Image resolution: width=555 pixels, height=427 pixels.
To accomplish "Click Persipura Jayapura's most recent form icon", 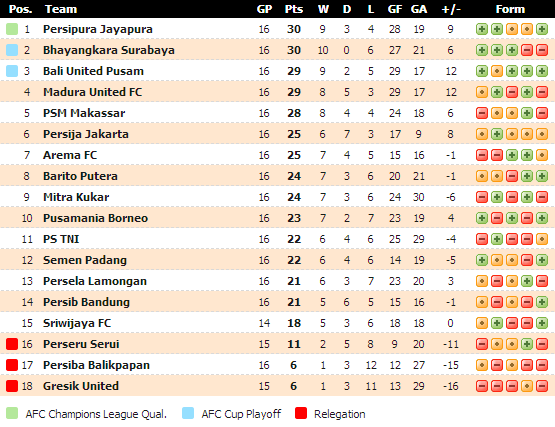I will 542,29.
